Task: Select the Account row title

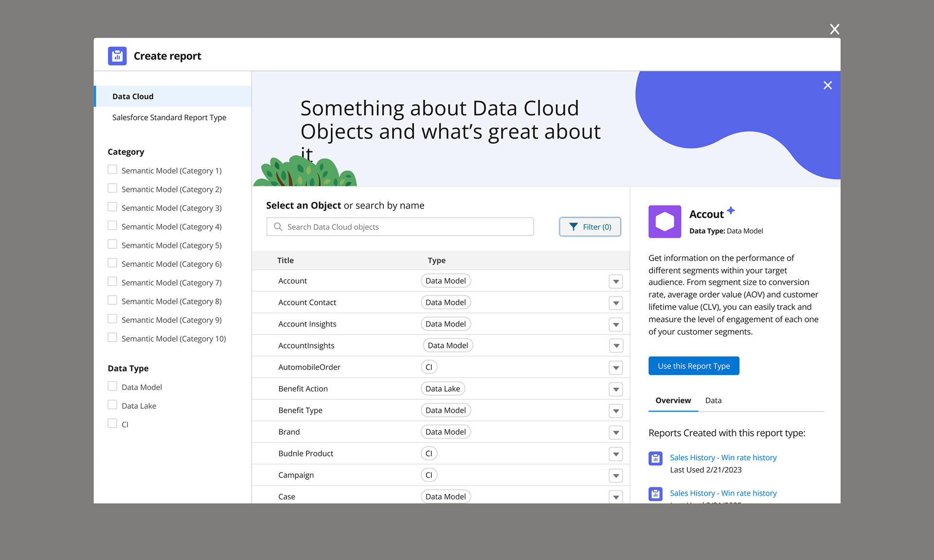Action: click(292, 281)
